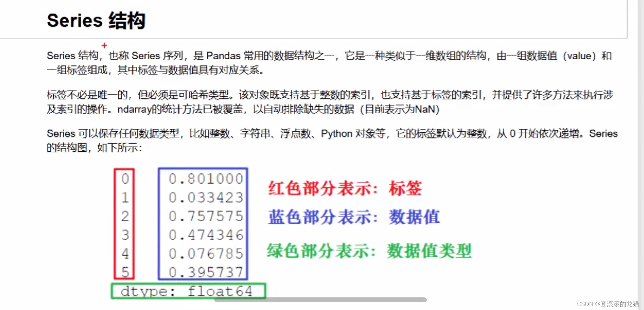The height and width of the screenshot is (310, 644).
Task: Click the value 0.395737 in the diagram
Action: tap(206, 272)
